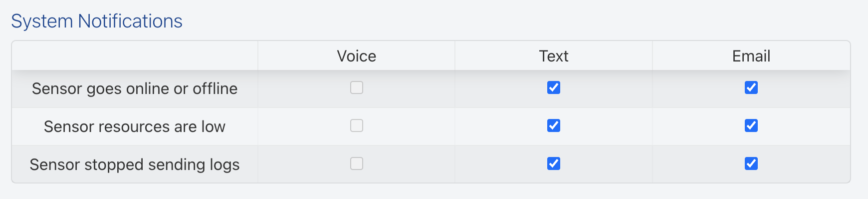
Task: Check Voice for sensor stopped sending logs
Action: (x=357, y=163)
